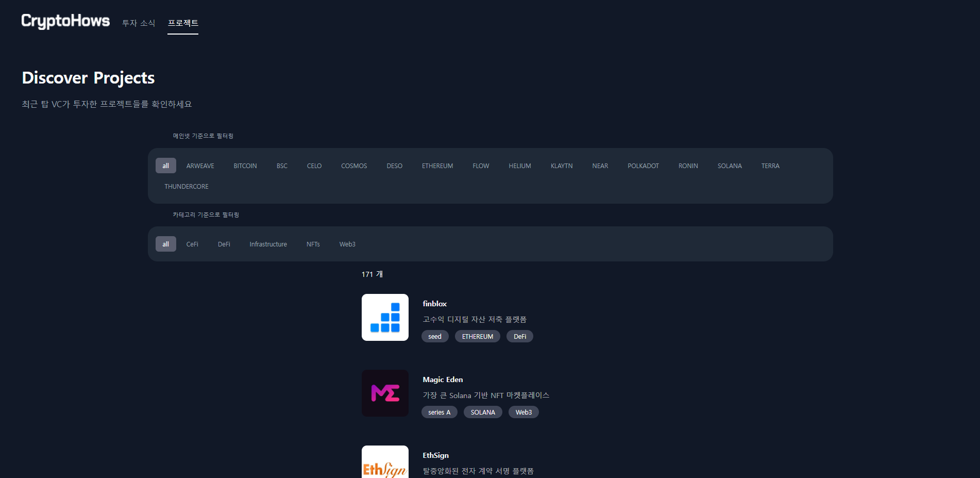
Task: Select the 'all' mainnet filter
Action: (x=166, y=166)
